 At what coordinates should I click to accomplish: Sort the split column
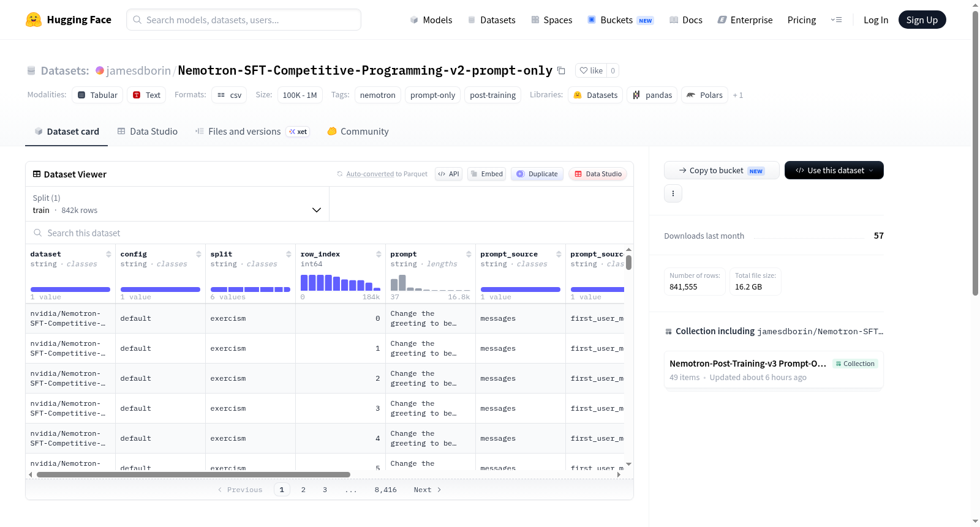[288, 254]
